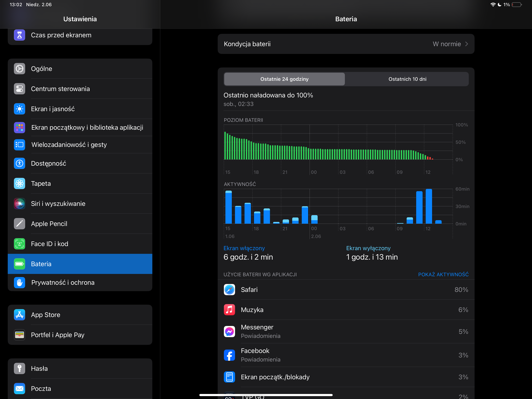Screen dimensions: 532x399
Task: Tap the Muzyka app icon
Action: coord(229,310)
